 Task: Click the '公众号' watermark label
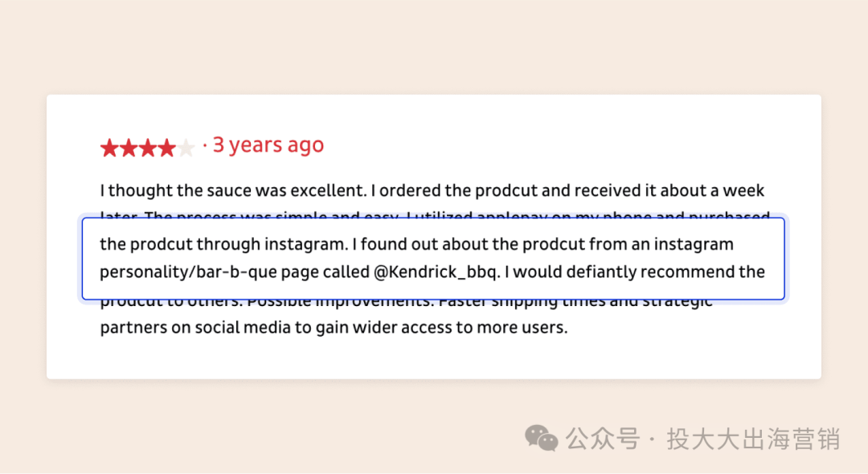[602, 439]
